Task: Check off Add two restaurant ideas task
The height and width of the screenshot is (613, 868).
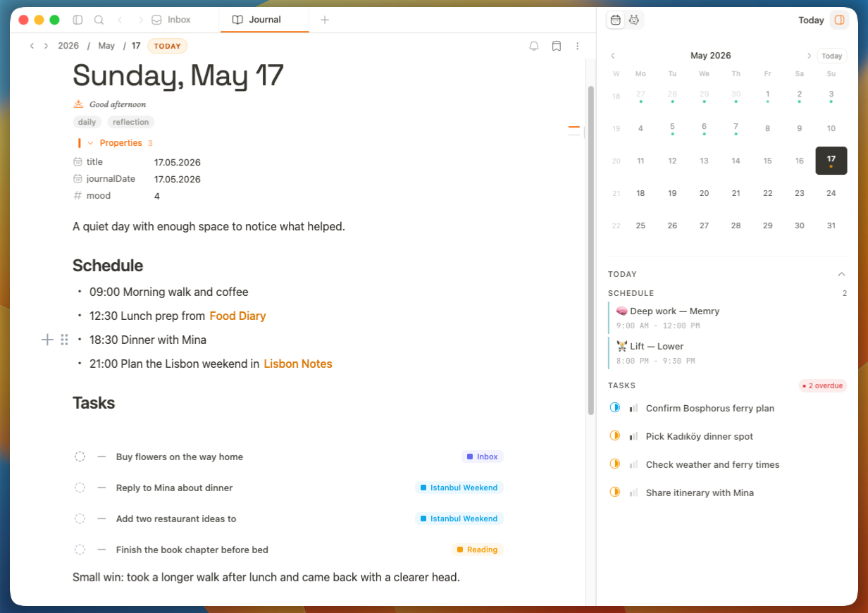Action: point(80,519)
